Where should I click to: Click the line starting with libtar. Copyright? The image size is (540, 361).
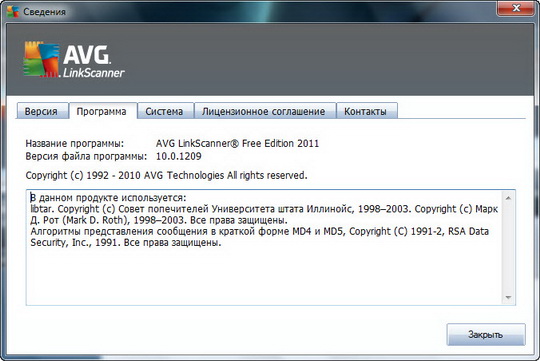(264, 209)
